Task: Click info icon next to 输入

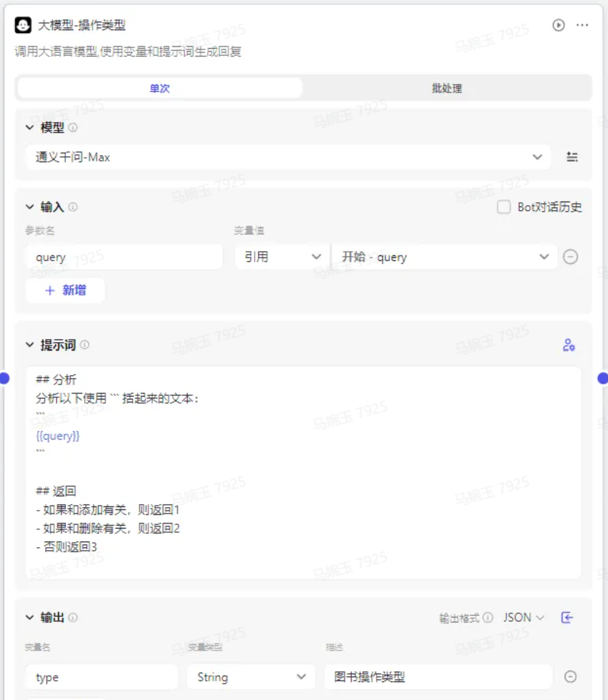Action: pyautogui.click(x=72, y=207)
